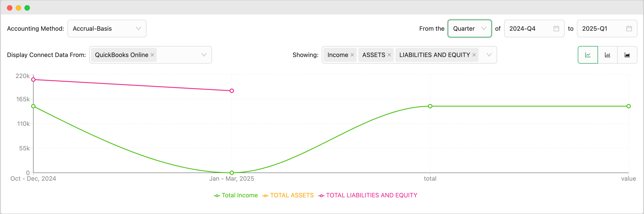644x214 pixels.
Task: Remove the LIABILITIES AND EQUITY tag
Action: click(x=474, y=55)
